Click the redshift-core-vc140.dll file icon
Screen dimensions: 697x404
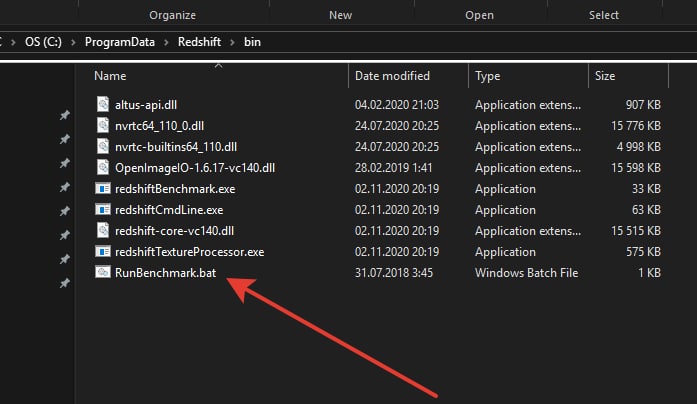tap(103, 230)
